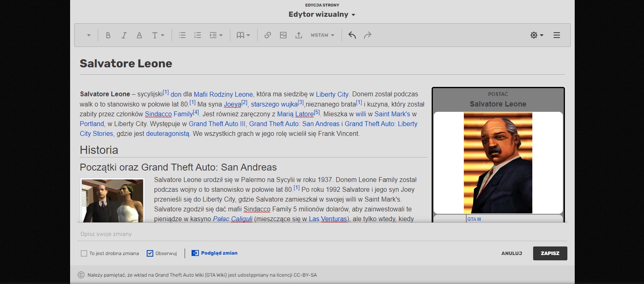The width and height of the screenshot is (644, 284).
Task: Click the 'Liberty City' link in first sentence
Action: click(x=332, y=94)
